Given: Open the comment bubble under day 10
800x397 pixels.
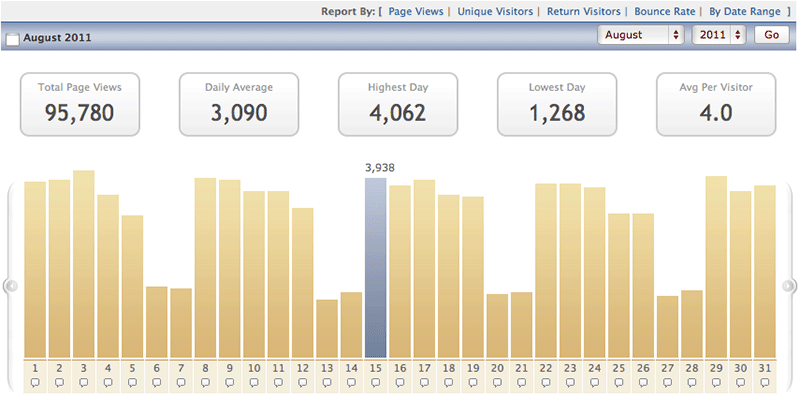Looking at the screenshot, I should [x=254, y=382].
